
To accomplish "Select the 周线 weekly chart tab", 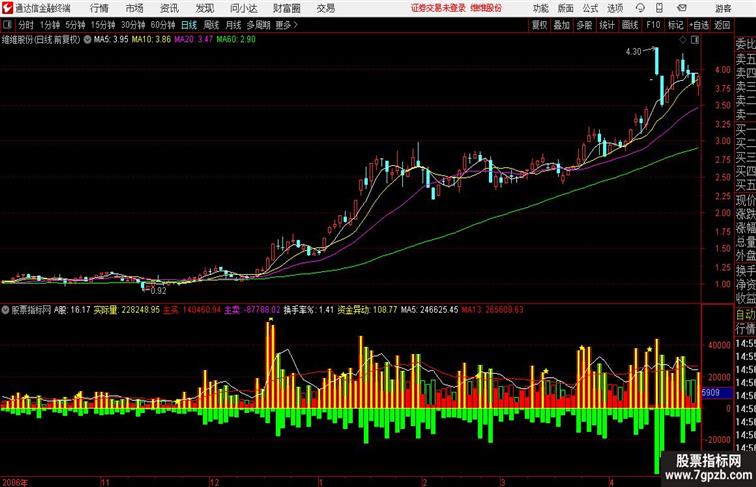I will 211,25.
